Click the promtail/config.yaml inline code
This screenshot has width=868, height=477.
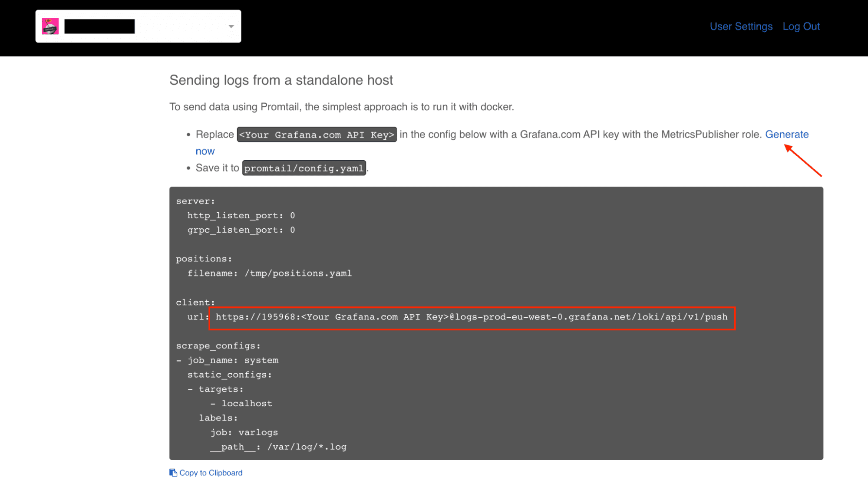304,168
